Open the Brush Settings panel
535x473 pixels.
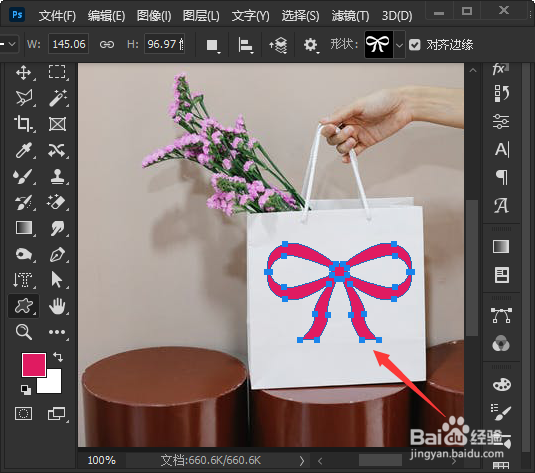click(501, 412)
